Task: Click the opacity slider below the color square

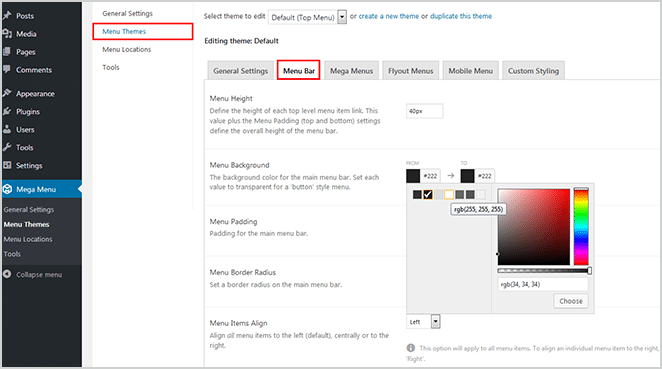Action: [x=544, y=271]
